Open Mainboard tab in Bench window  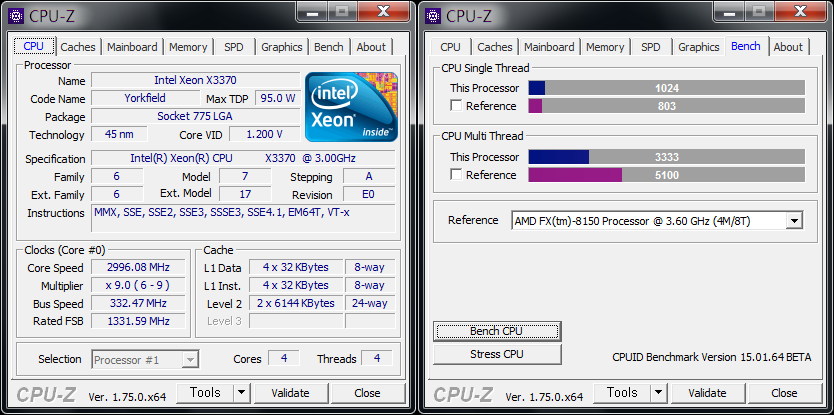pyautogui.click(x=549, y=47)
